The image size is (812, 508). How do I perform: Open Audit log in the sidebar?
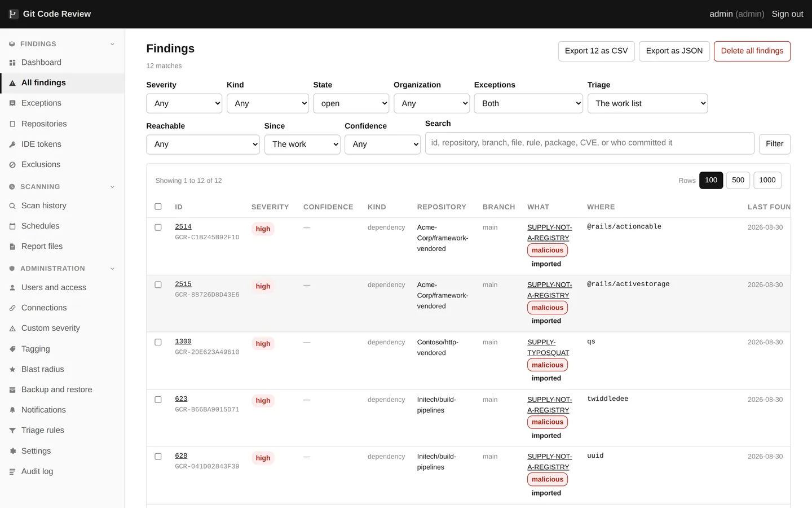pyautogui.click(x=62, y=471)
